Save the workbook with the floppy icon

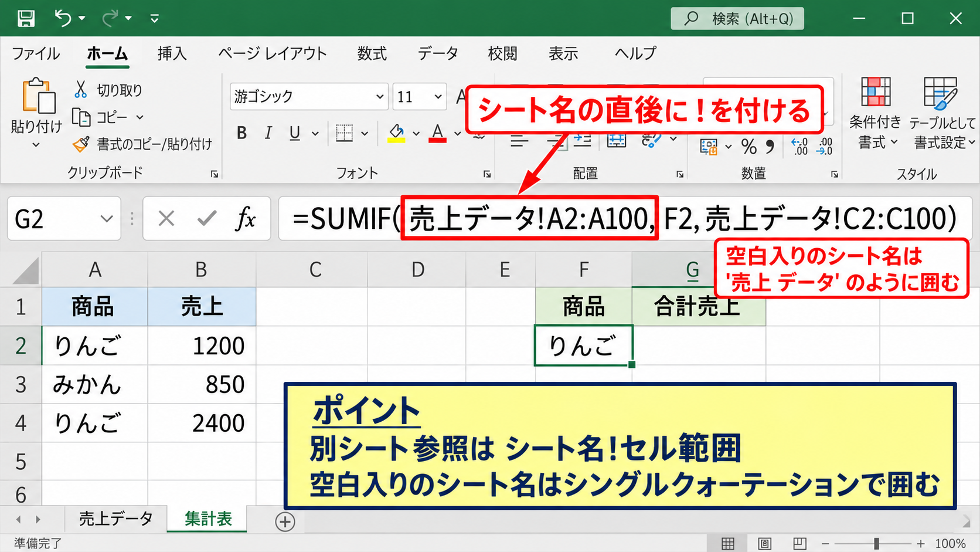[26, 19]
